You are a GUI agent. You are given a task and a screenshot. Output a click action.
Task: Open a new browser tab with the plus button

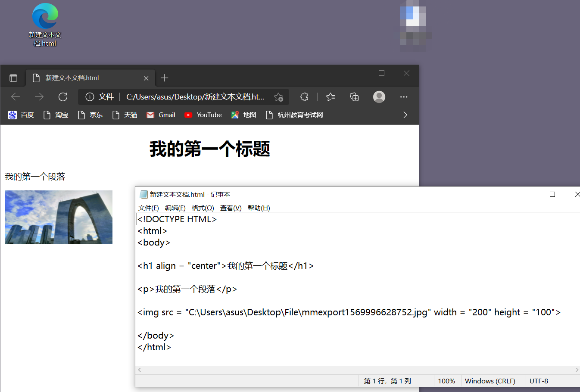pos(164,78)
